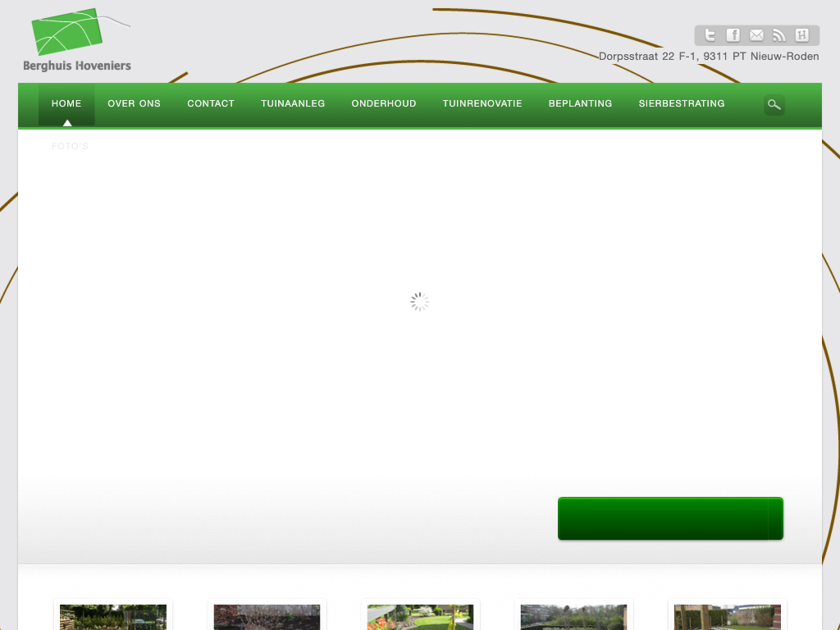The height and width of the screenshot is (630, 840).
Task: Choose Tuinrenovatie from the navigation
Action: pos(482,104)
